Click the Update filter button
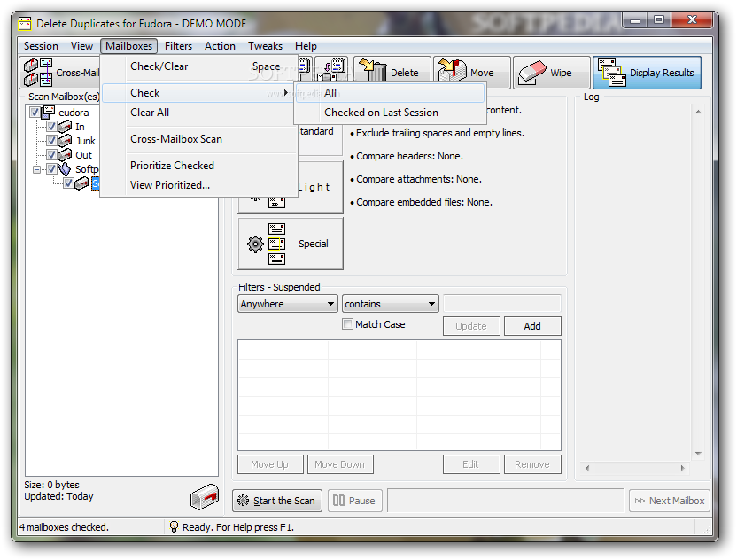The height and width of the screenshot is (560, 737). (x=471, y=326)
